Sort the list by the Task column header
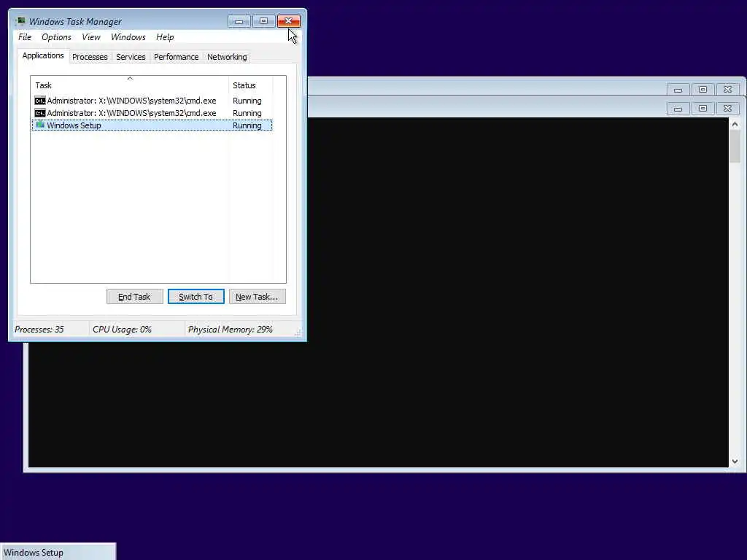 (130, 85)
